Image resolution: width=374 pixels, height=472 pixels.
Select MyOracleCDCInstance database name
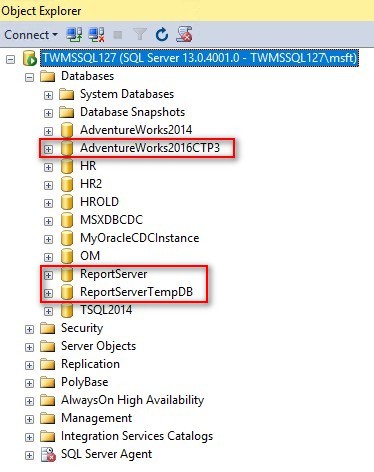140,238
